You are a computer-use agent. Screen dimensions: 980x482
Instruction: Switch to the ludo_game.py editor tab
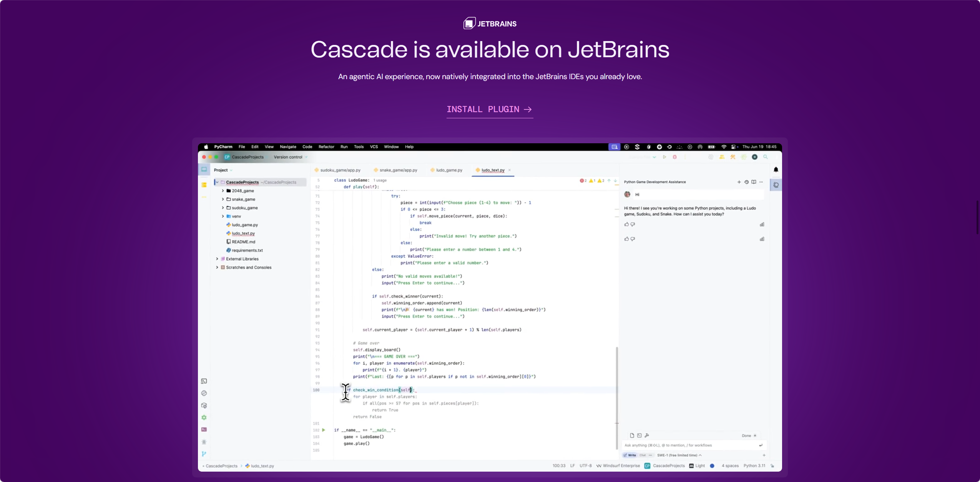point(446,170)
